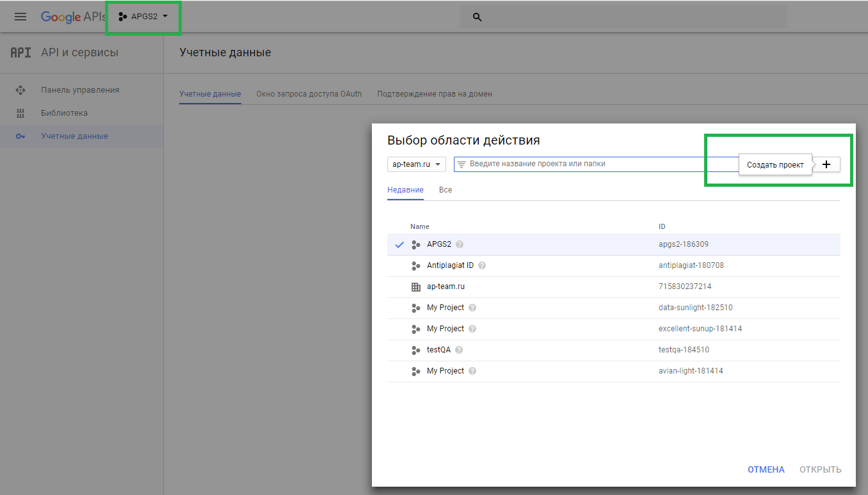868x495 pixels.
Task: Expand the ap-team.ru organization dropdown
Action: point(417,164)
